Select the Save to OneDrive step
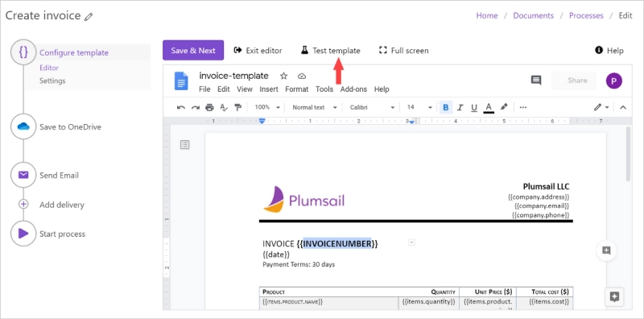Screen dimensions: 644x319 pos(56,127)
